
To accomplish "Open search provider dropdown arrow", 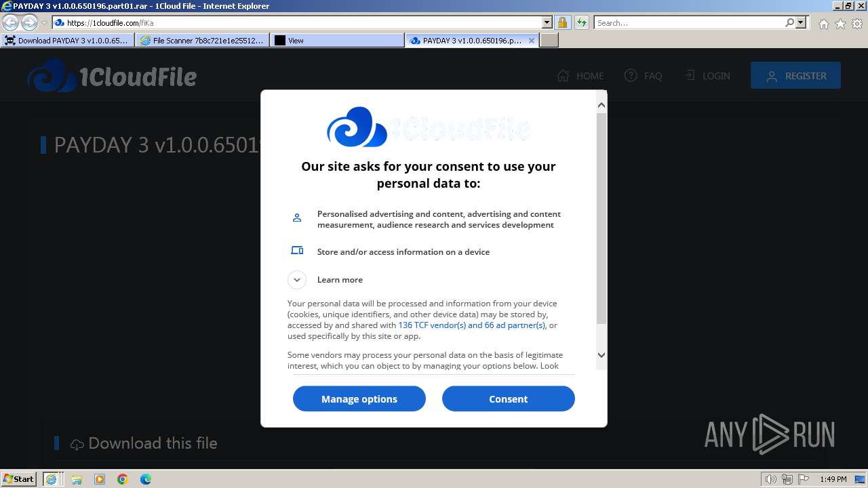I will [801, 22].
